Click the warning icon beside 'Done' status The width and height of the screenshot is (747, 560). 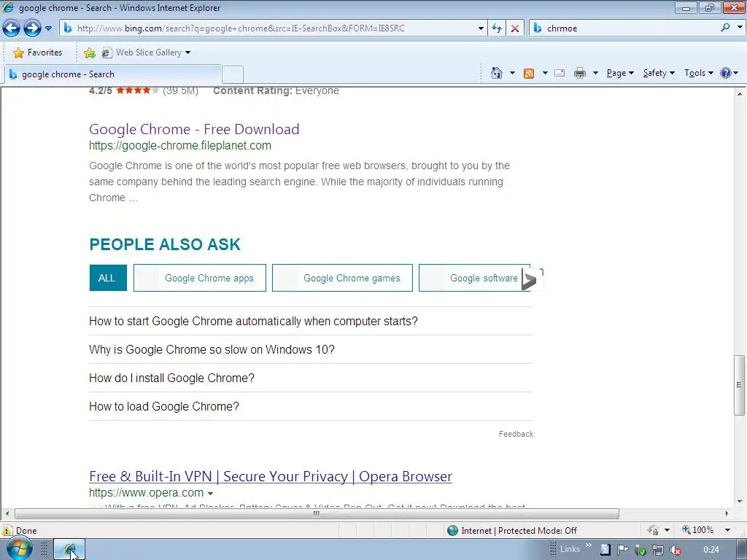pyautogui.click(x=7, y=531)
